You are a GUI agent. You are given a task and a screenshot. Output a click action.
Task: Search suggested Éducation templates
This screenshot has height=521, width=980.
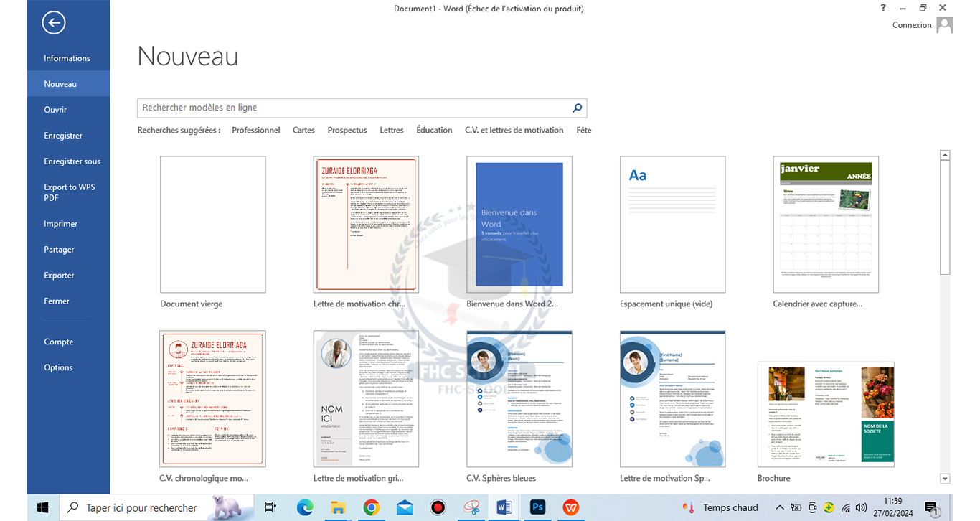click(434, 131)
